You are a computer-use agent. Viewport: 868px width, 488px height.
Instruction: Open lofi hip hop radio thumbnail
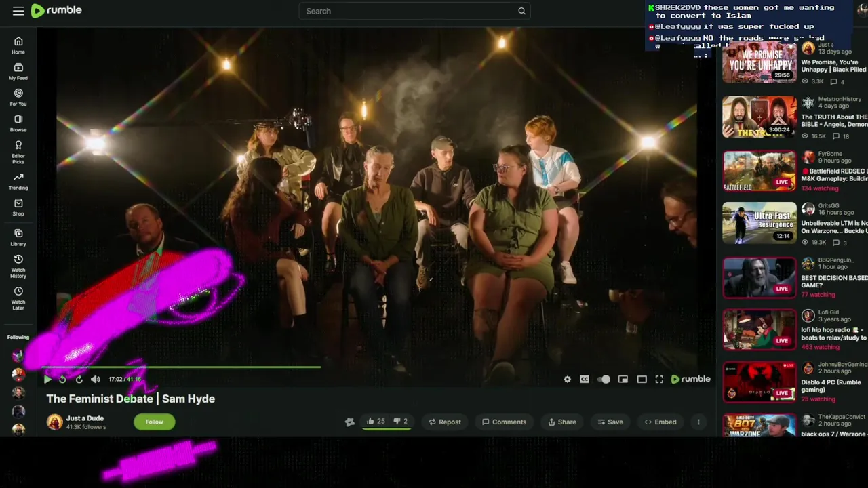[759, 329]
